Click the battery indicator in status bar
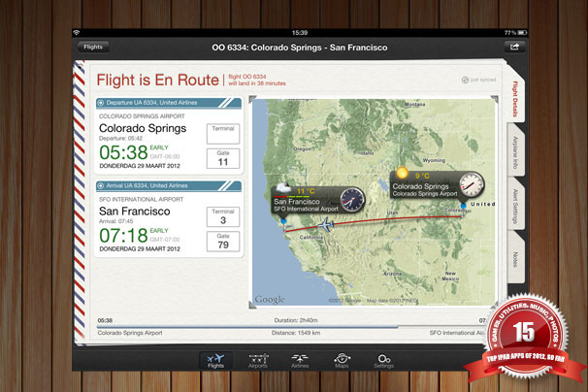The width and height of the screenshot is (588, 392). tap(522, 33)
